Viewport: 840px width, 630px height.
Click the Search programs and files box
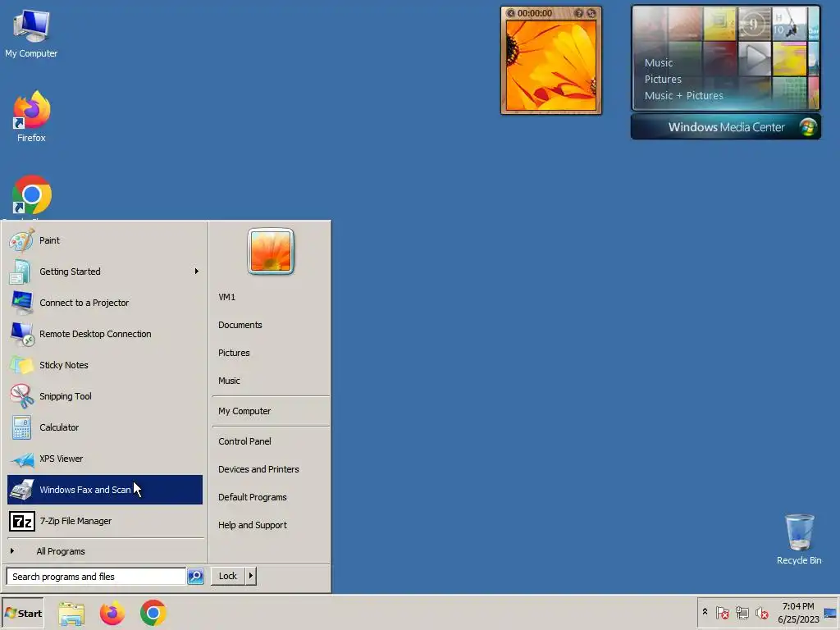[97, 577]
